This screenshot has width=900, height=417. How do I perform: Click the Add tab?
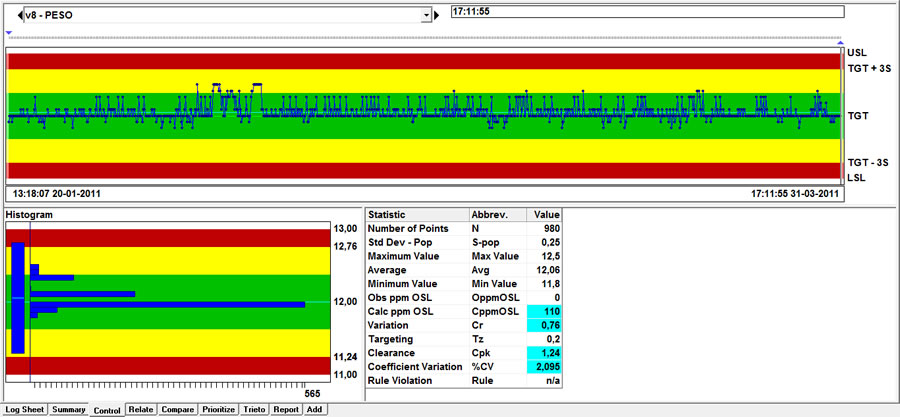[315, 409]
